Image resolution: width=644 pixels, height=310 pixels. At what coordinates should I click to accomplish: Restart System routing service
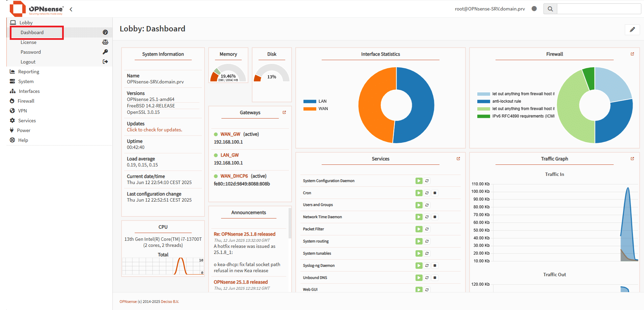[x=427, y=241]
